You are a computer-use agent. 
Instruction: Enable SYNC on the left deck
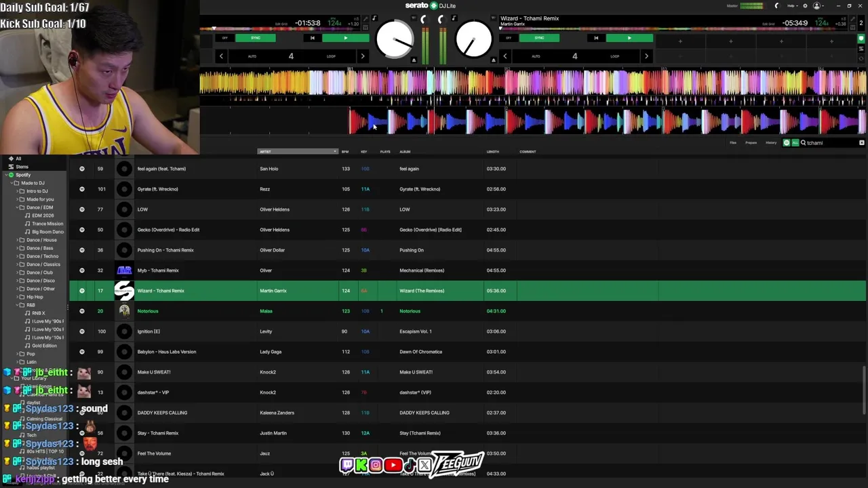click(x=256, y=38)
